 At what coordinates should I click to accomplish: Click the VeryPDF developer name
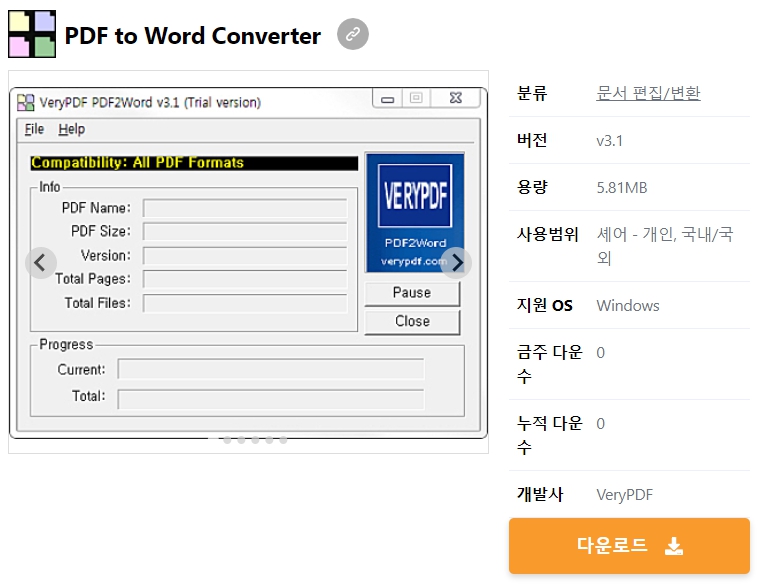pos(624,495)
